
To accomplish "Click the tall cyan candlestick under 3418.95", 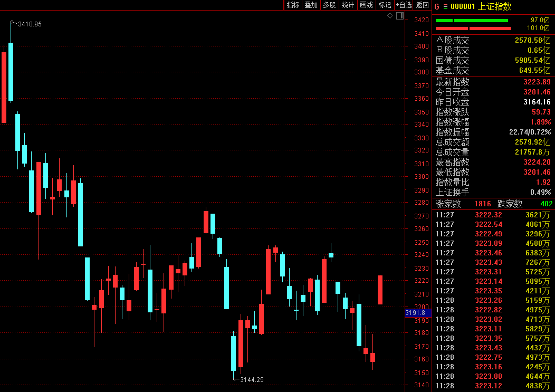I will [x=11, y=72].
